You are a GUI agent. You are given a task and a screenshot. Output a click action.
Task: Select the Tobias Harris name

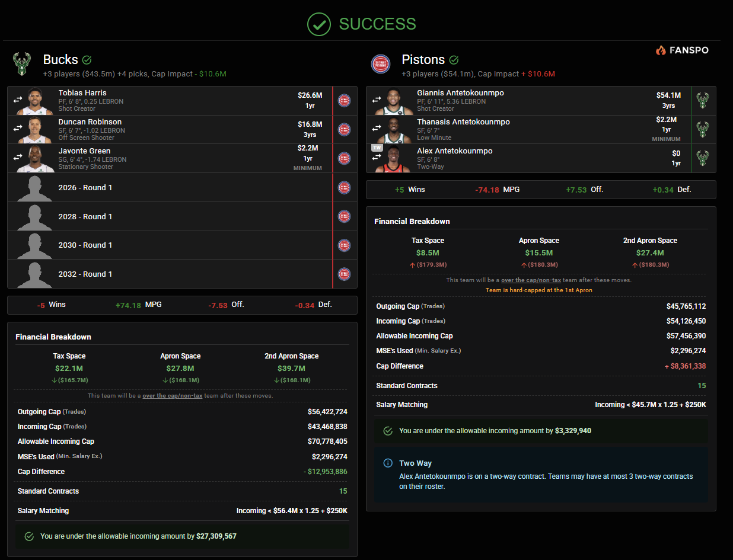[82, 92]
